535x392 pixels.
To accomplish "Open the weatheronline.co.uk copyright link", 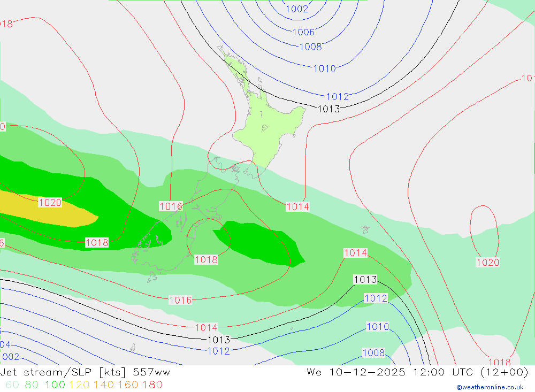I will [490, 387].
